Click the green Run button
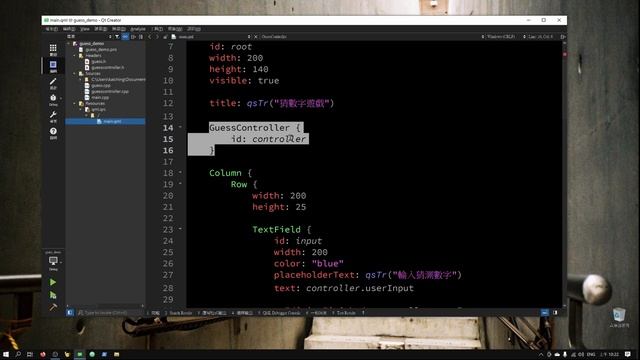Viewport: 640px width, 360px height. point(53,282)
